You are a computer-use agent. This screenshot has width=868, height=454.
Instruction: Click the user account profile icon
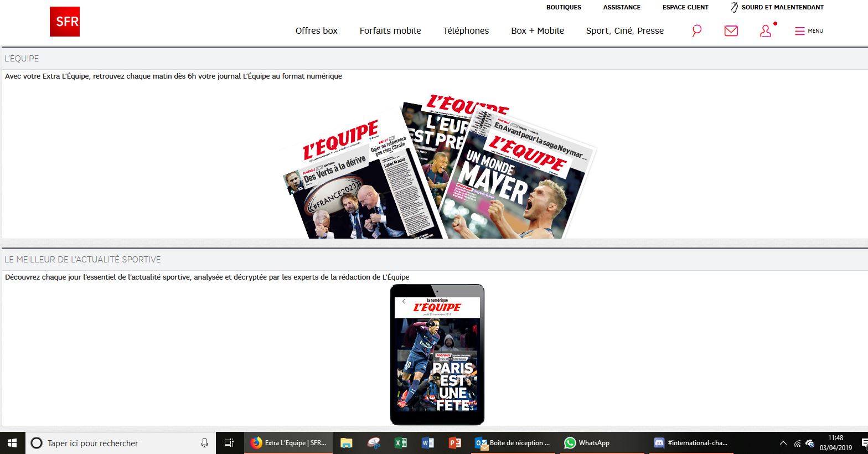[x=766, y=31]
